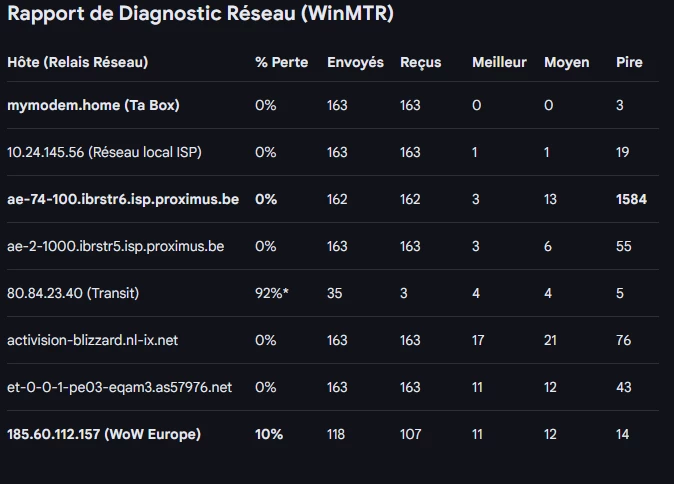Click the 10% loss value for WoW Europe
The width and height of the screenshot is (674, 484).
269,434
